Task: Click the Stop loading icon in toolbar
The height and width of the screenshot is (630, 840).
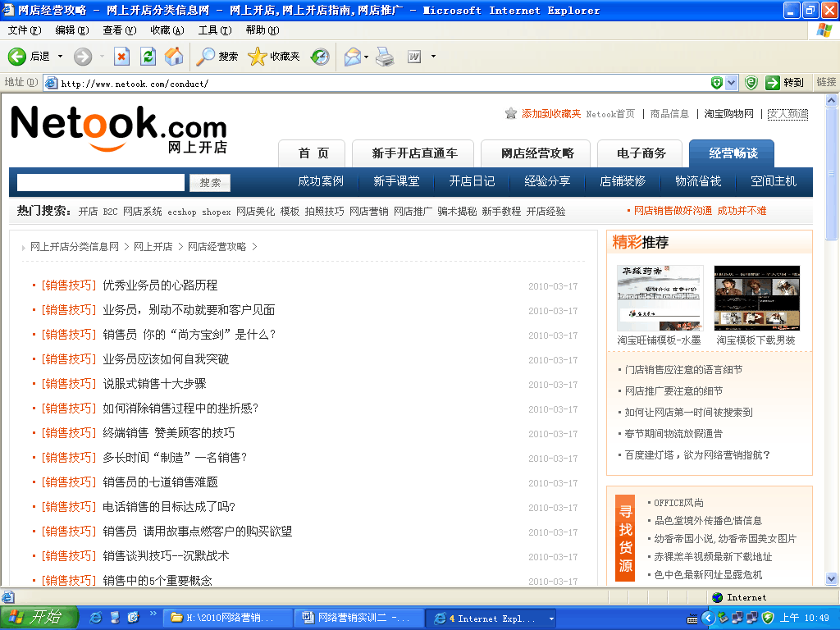Action: [x=121, y=57]
